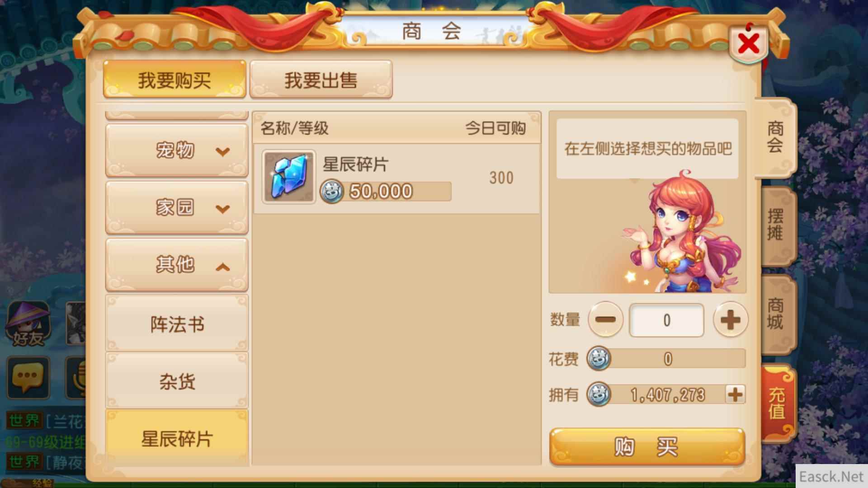Image resolution: width=868 pixels, height=488 pixels.
Task: Select the 我要购买 tab
Action: tap(175, 80)
